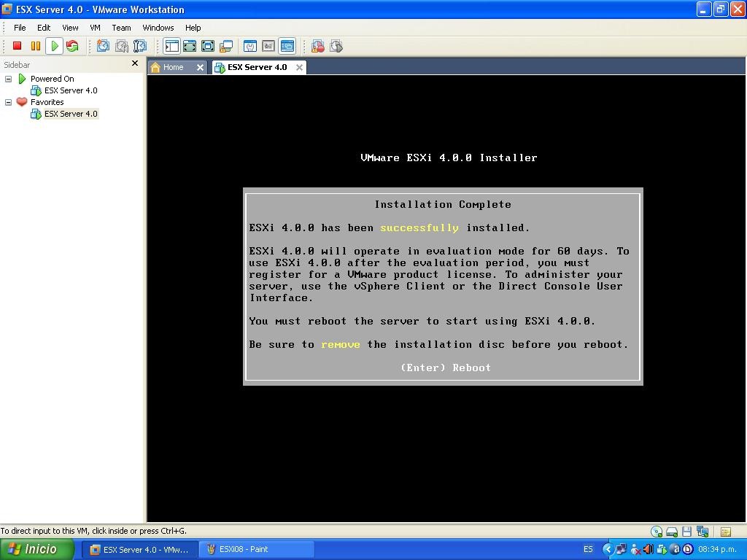
Task: Power on the VM with green play icon
Action: point(54,46)
